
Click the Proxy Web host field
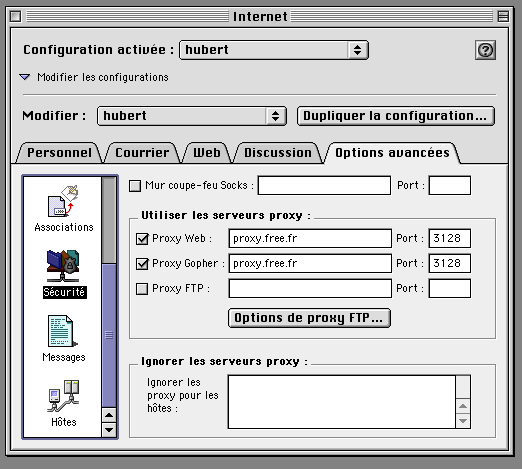[310, 239]
